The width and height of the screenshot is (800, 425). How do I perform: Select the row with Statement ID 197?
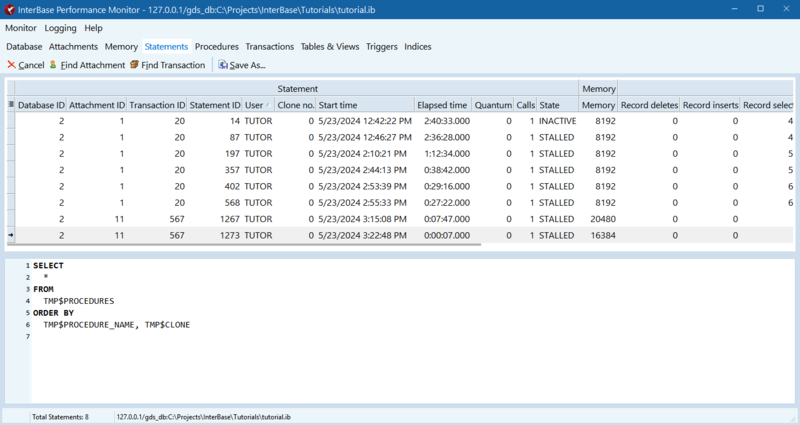(x=402, y=154)
